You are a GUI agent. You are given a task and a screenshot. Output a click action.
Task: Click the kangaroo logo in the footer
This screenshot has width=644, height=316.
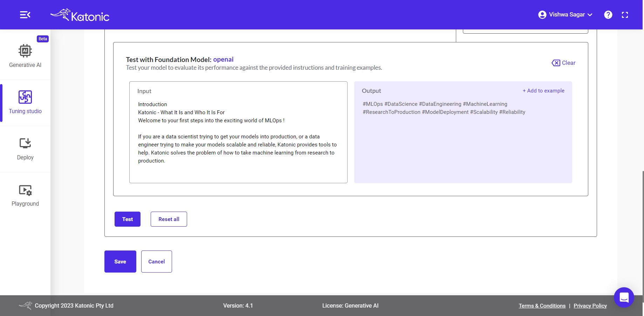[26, 305]
